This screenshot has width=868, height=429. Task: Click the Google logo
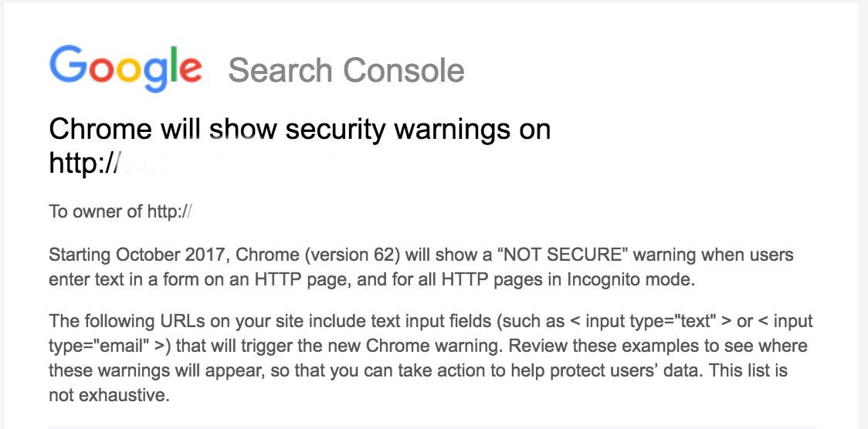tap(126, 69)
